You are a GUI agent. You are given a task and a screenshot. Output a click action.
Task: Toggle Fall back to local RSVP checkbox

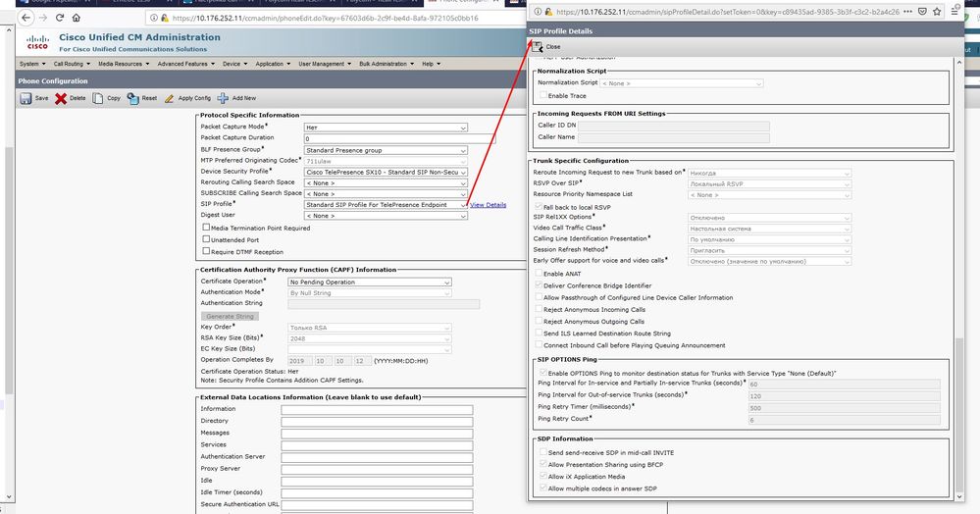[x=539, y=206]
